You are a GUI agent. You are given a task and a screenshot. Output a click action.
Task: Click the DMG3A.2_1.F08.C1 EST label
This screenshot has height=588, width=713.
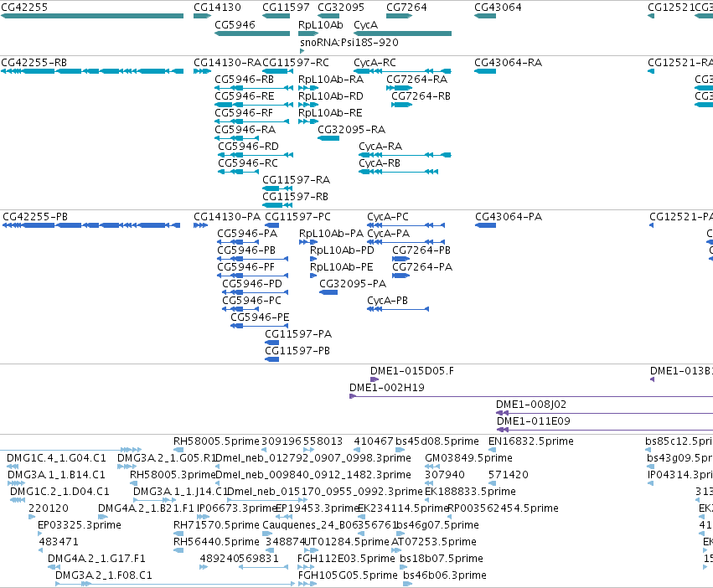tap(104, 575)
